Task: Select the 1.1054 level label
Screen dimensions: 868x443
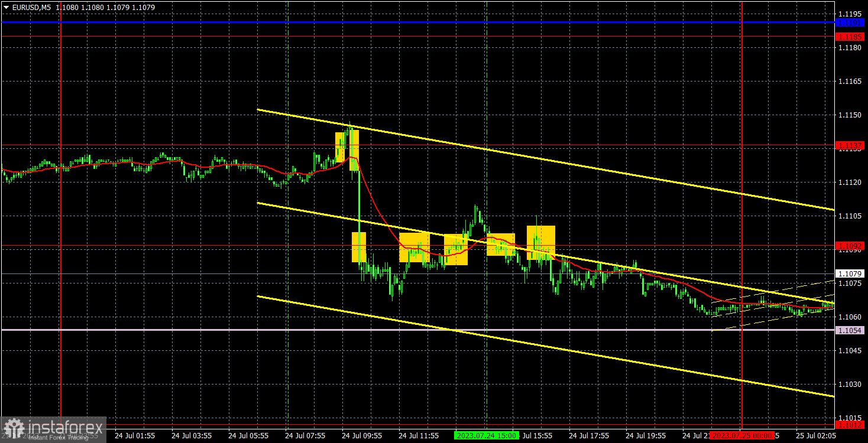Action: (850, 330)
